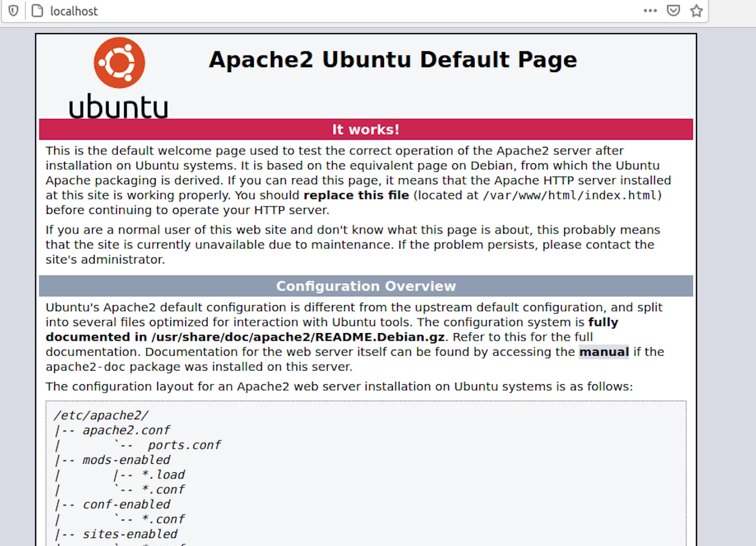Click the 'replace this file' bold text

click(356, 195)
